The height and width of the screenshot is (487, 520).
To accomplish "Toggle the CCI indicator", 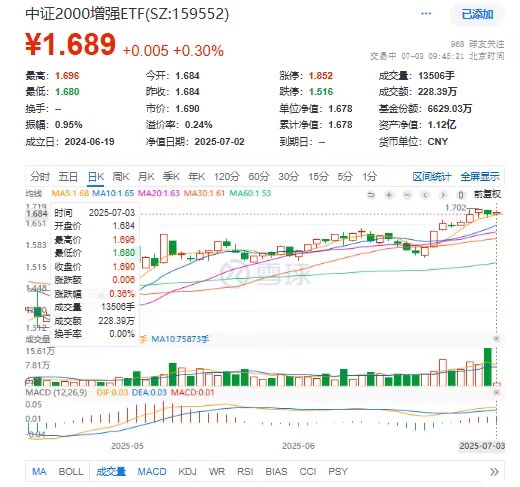I will tap(308, 471).
